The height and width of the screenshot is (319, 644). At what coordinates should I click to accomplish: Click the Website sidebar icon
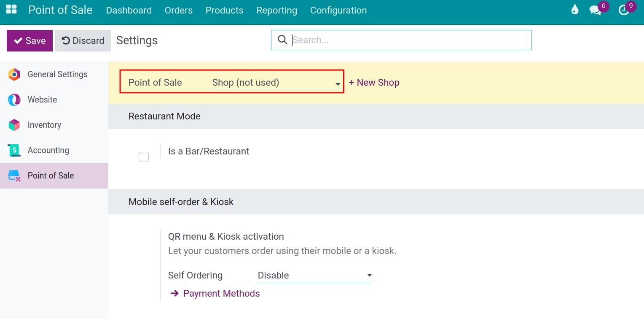pos(14,100)
